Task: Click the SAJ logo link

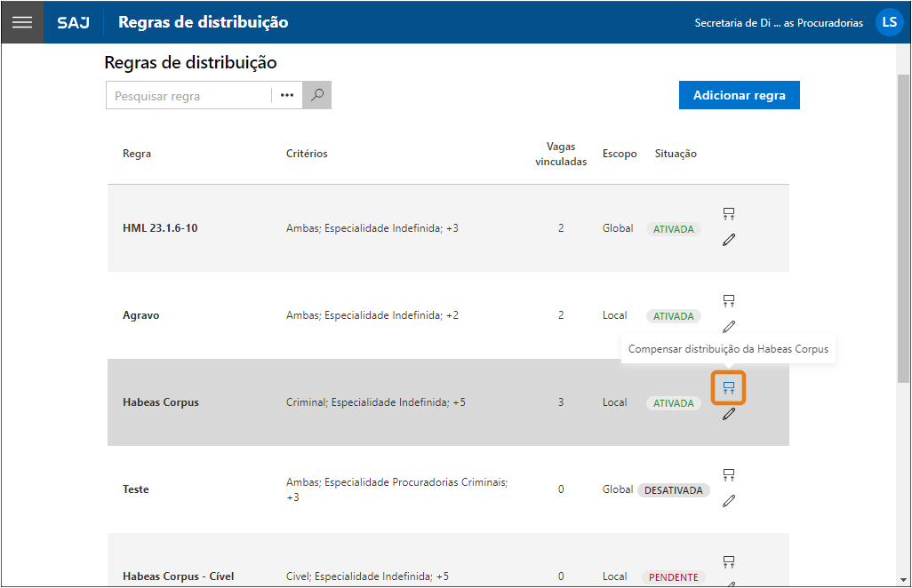Action: [73, 22]
